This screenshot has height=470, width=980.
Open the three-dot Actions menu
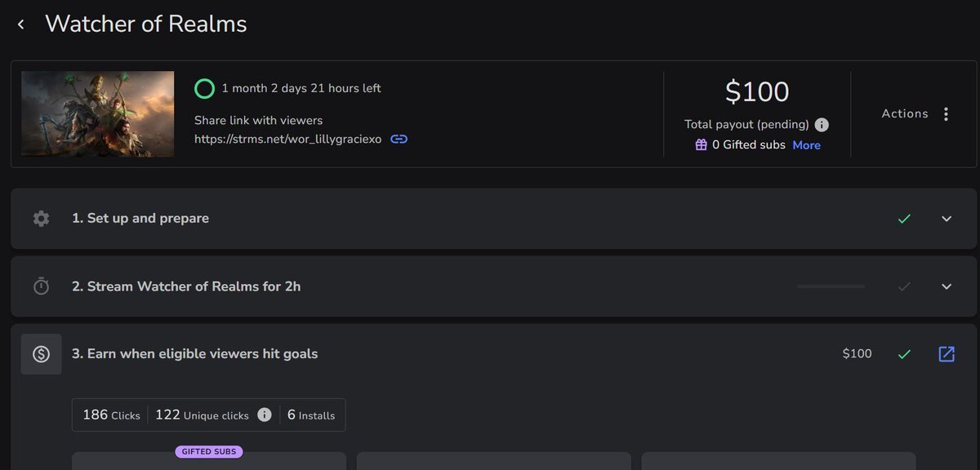point(946,114)
